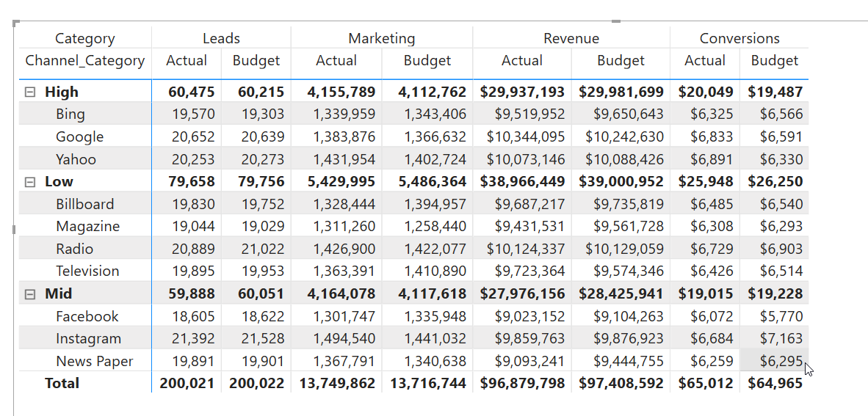The width and height of the screenshot is (868, 416).
Task: Click Budget subheader under Marketing
Action: [427, 60]
